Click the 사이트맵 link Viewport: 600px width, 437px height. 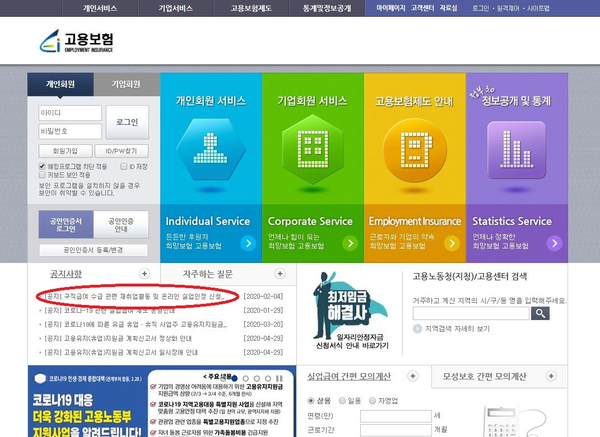[x=538, y=8]
